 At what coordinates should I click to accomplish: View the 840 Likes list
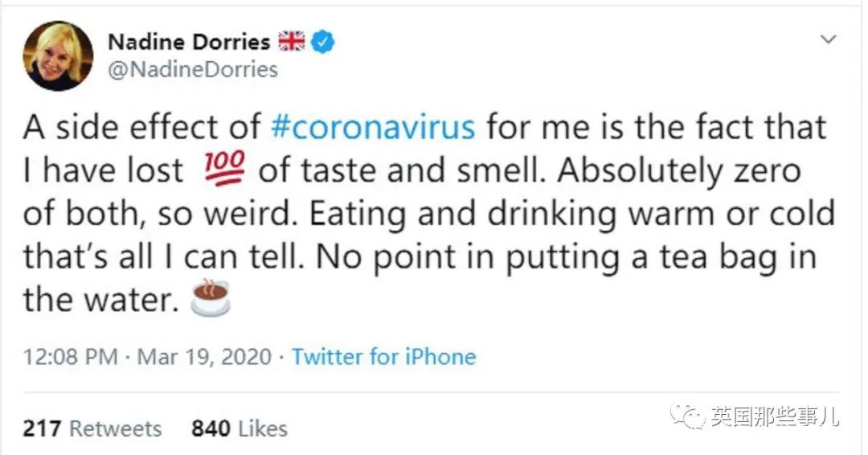[x=239, y=428]
